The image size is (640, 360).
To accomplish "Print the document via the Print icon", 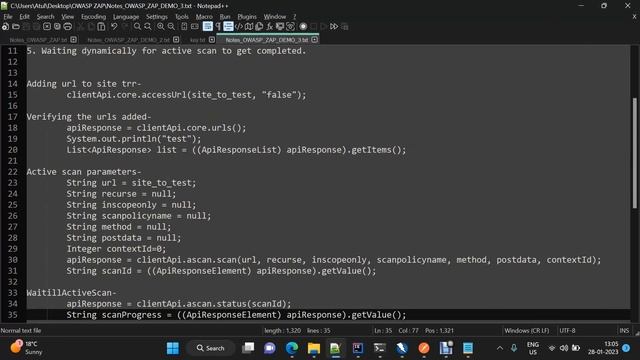I will click(x=67, y=27).
